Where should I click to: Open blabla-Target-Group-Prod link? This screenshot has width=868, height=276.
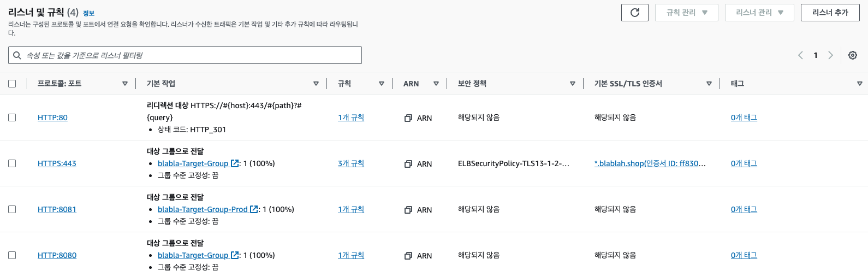coord(203,209)
